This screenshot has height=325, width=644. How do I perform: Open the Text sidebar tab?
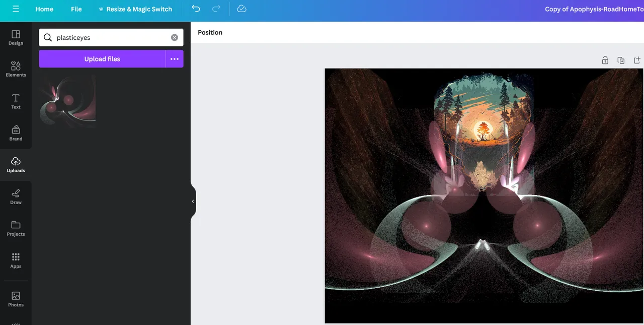click(x=16, y=101)
